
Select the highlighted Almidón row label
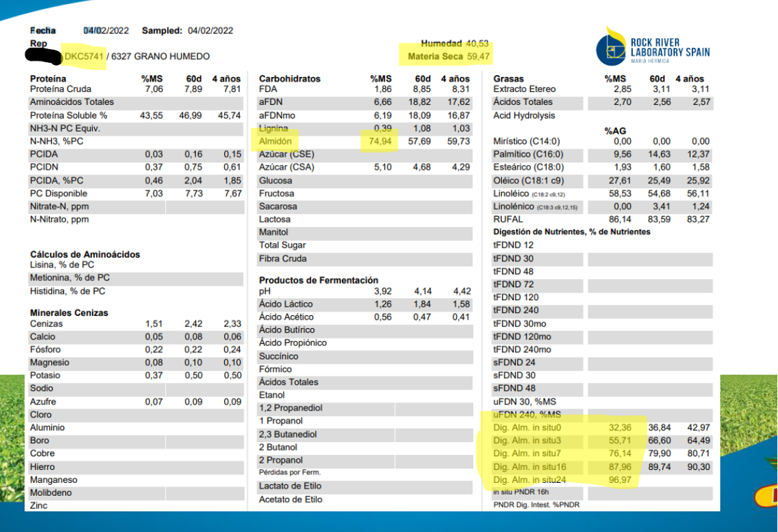click(x=275, y=141)
